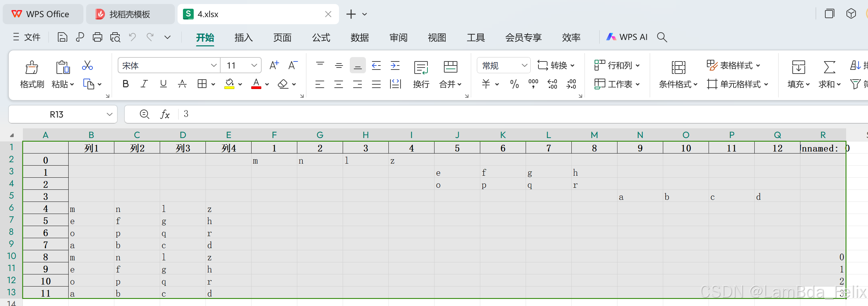Image resolution: width=868 pixels, height=306 pixels.
Task: Click the Increase Decimal icon
Action: 553,84
